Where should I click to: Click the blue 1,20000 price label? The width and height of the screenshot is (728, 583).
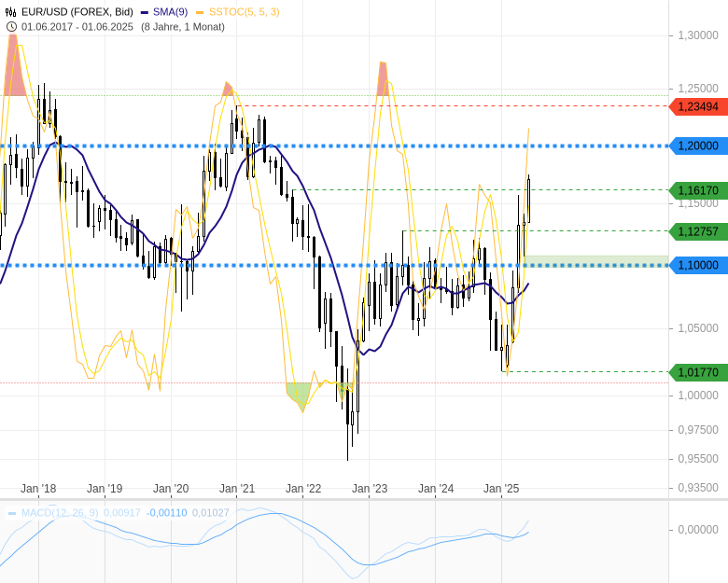(698, 146)
